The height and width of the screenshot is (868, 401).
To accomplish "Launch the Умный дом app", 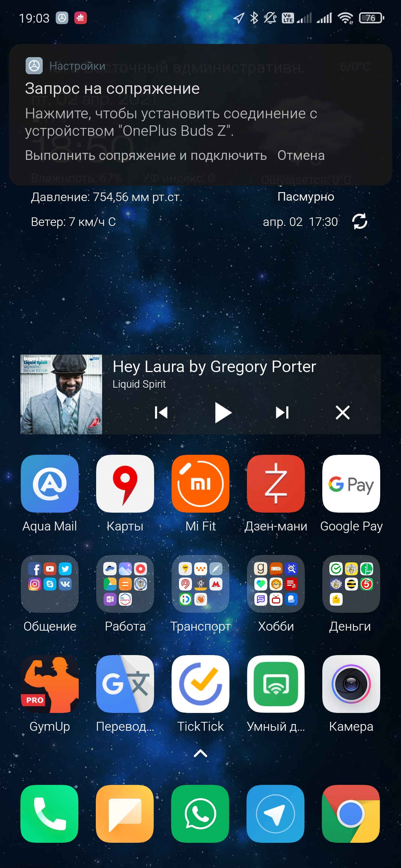I will [x=276, y=684].
